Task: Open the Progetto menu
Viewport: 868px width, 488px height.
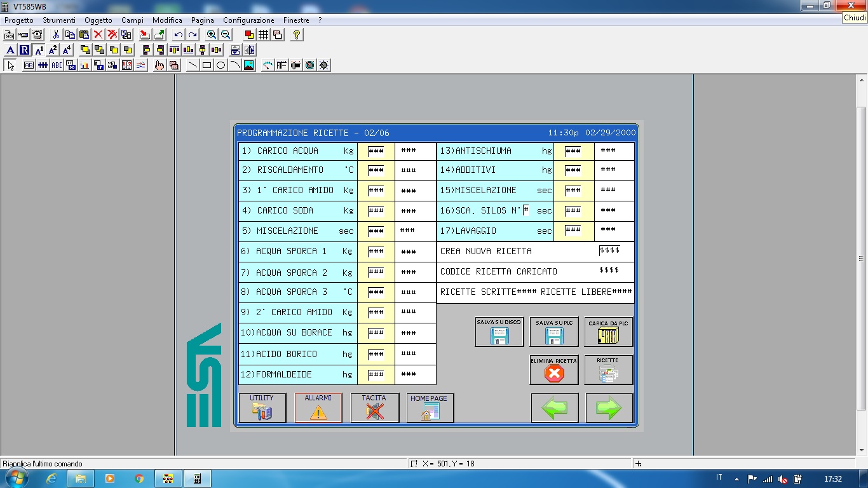Action: 19,20
